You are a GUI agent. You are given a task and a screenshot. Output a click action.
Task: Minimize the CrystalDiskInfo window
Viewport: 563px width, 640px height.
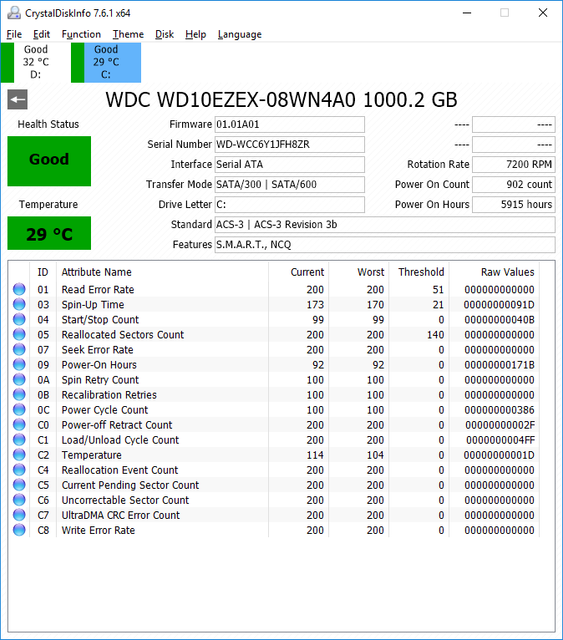[x=467, y=13]
